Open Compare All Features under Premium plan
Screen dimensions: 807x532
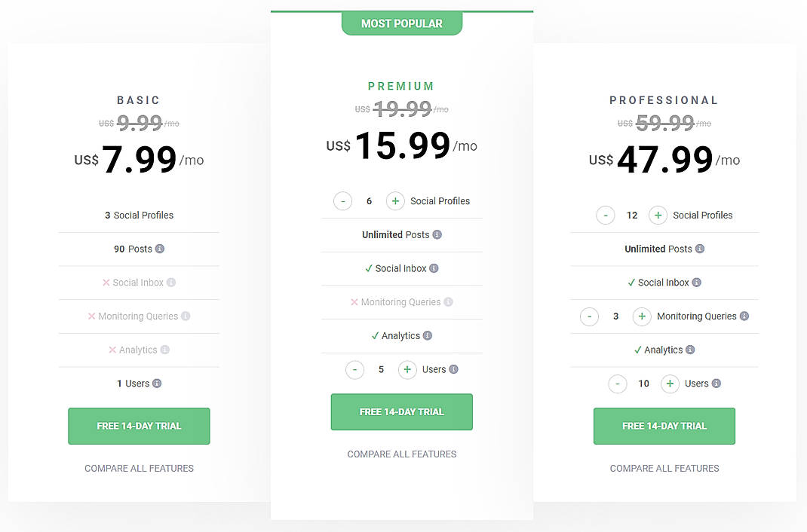click(x=402, y=454)
